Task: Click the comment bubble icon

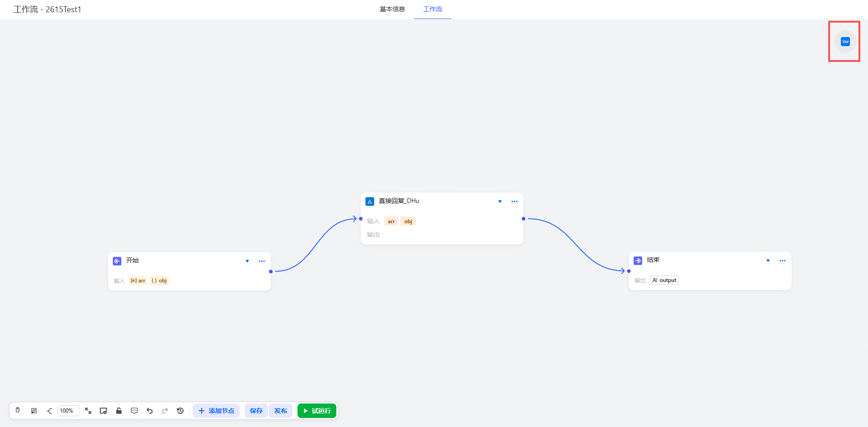Action: click(134, 411)
